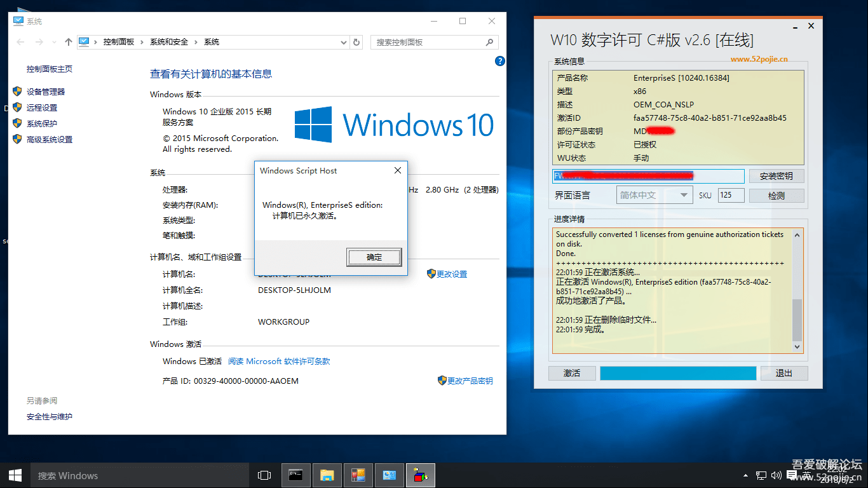Screen dimensions: 868x488
Task: Click the refresh icon beside address bar
Action: 356,43
